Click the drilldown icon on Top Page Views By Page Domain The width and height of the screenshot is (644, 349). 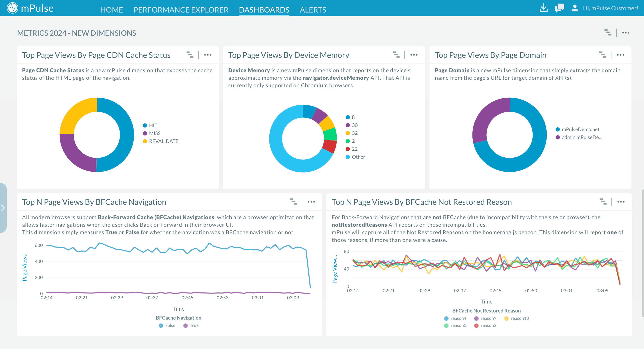[x=603, y=54]
